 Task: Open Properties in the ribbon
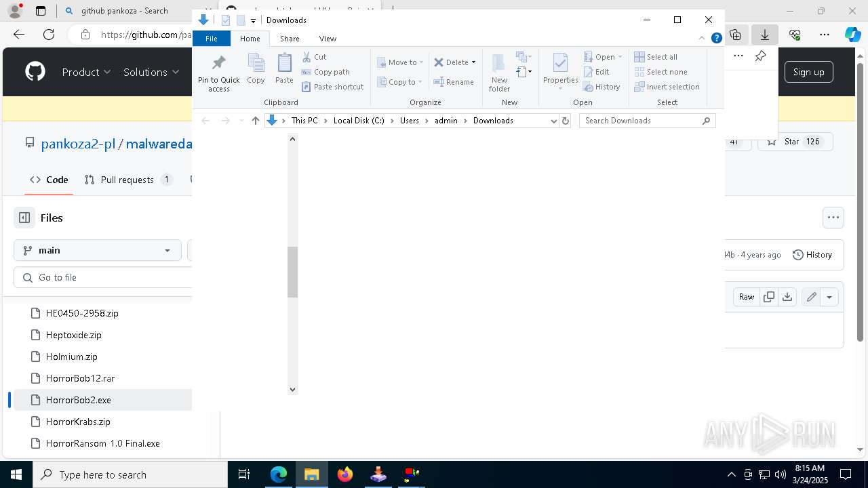[560, 73]
